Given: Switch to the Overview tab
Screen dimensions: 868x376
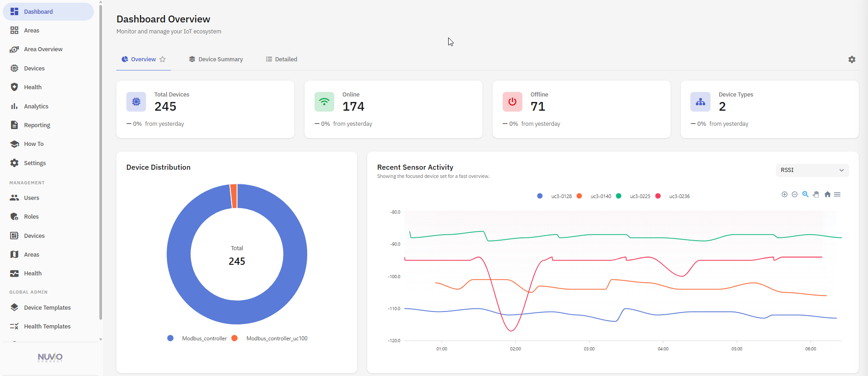Looking at the screenshot, I should [x=143, y=59].
